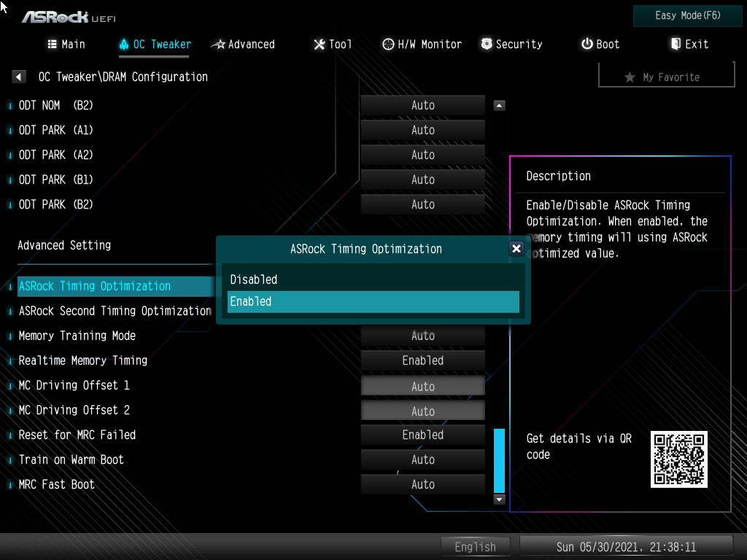Select the Realtime Memory Timing label
747x560 pixels.
(x=83, y=360)
